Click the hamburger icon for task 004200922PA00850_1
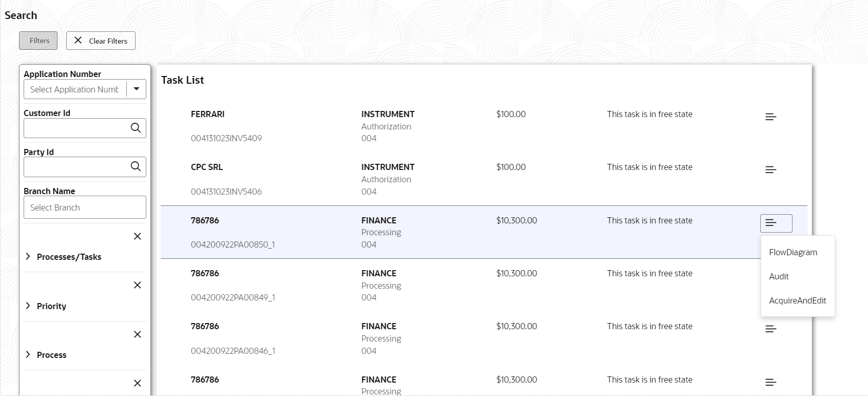The image size is (868, 398). 776,223
